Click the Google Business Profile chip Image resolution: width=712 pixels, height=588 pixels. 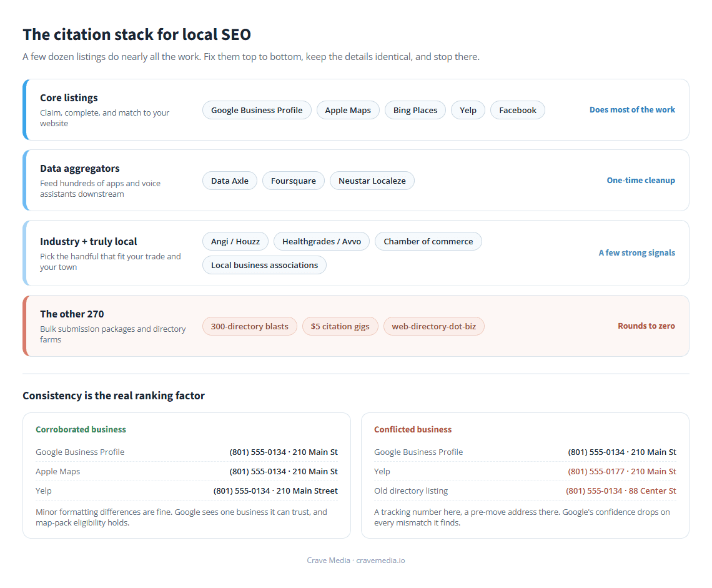click(257, 110)
